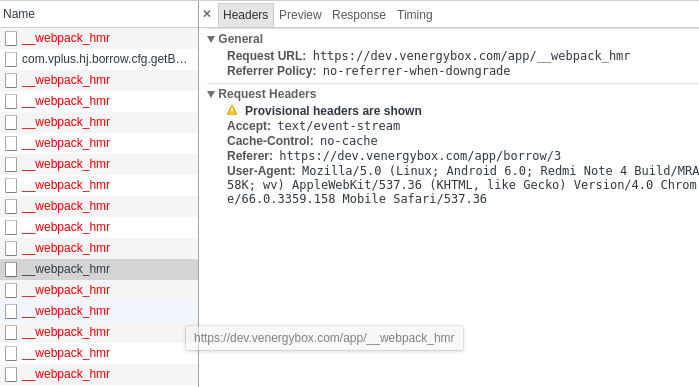Image resolution: width=699 pixels, height=387 pixels.
Task: Click the Name column header
Action: pos(99,14)
